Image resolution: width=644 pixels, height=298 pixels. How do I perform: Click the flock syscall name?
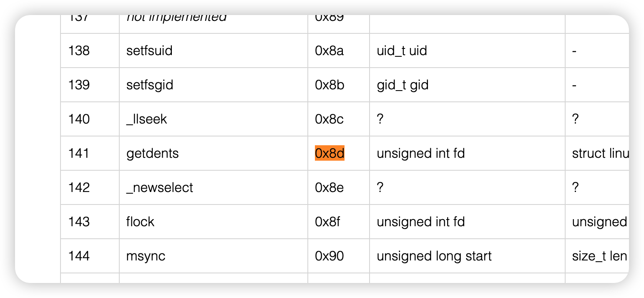click(x=140, y=222)
